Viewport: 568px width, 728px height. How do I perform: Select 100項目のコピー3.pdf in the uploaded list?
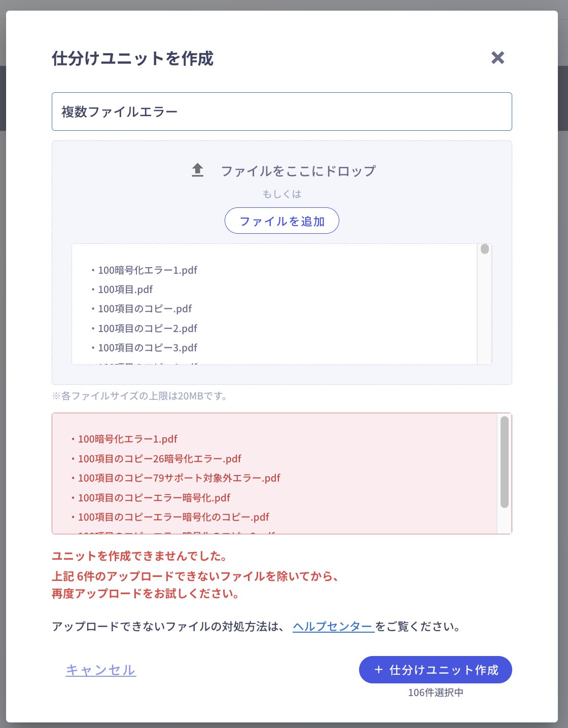[x=147, y=348]
